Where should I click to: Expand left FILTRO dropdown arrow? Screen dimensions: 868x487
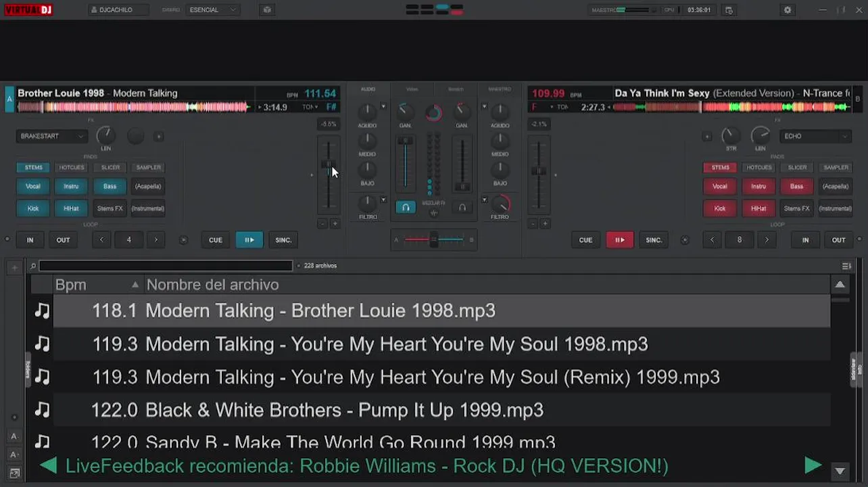click(383, 200)
